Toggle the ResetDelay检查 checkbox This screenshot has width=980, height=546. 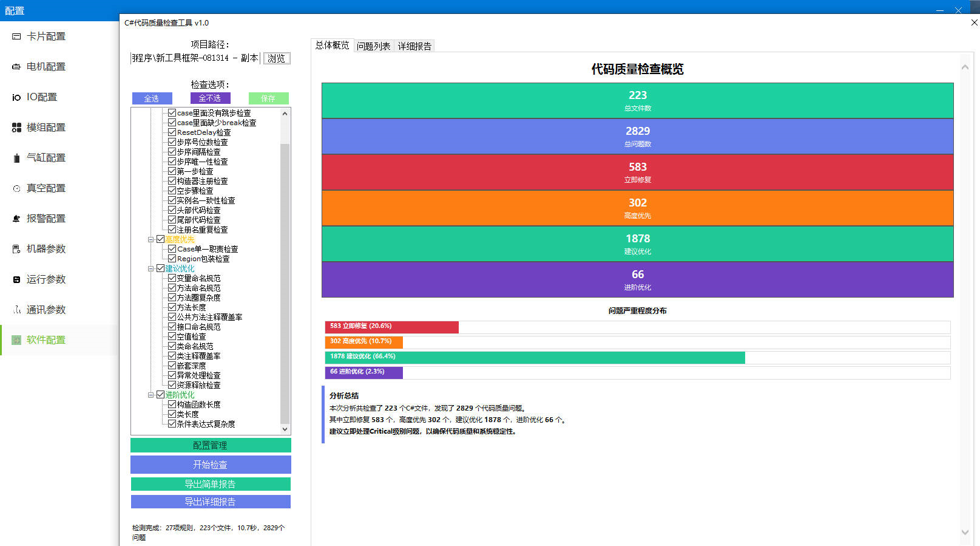click(172, 132)
